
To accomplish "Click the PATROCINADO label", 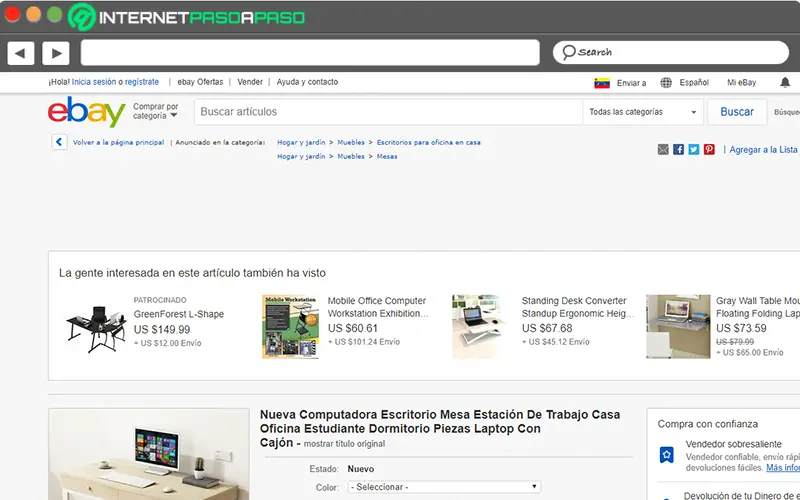I will [x=160, y=300].
